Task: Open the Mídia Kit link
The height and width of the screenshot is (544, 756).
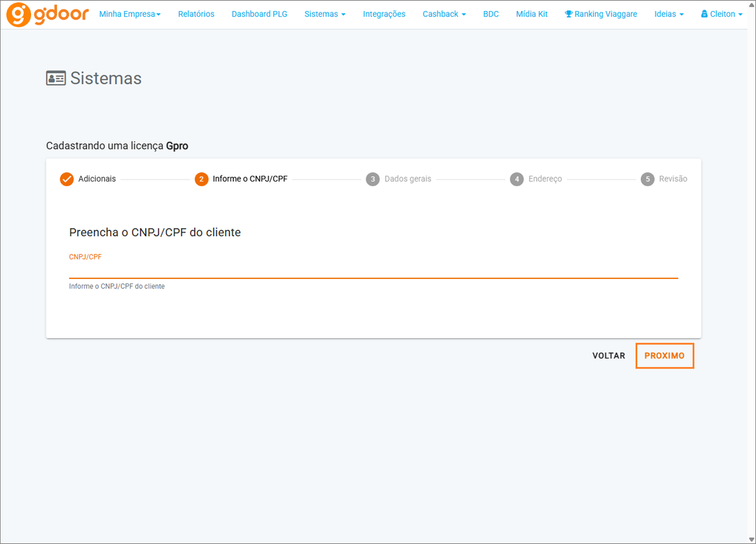Action: coord(532,14)
